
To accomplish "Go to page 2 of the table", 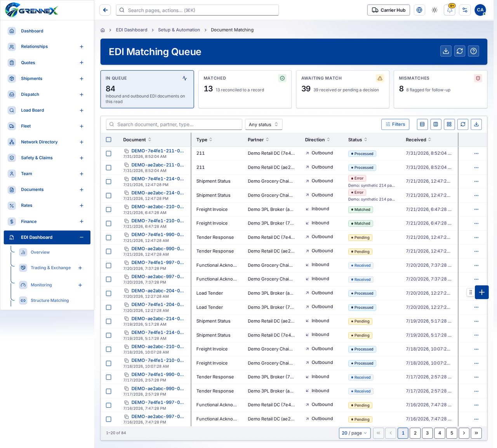I will (x=415, y=433).
